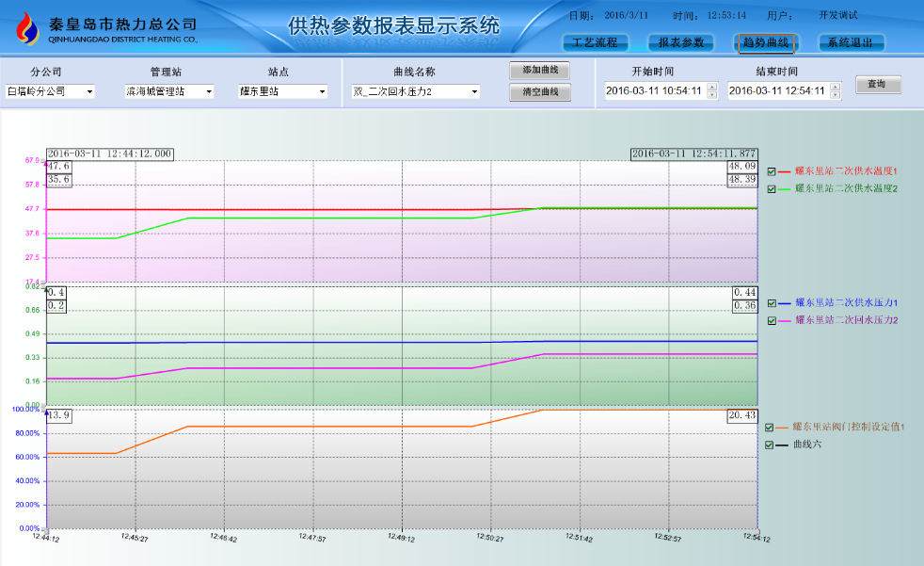Hide the 曲线六 curve checkbox
Screen dimensions: 924x566
pyautogui.click(x=769, y=445)
